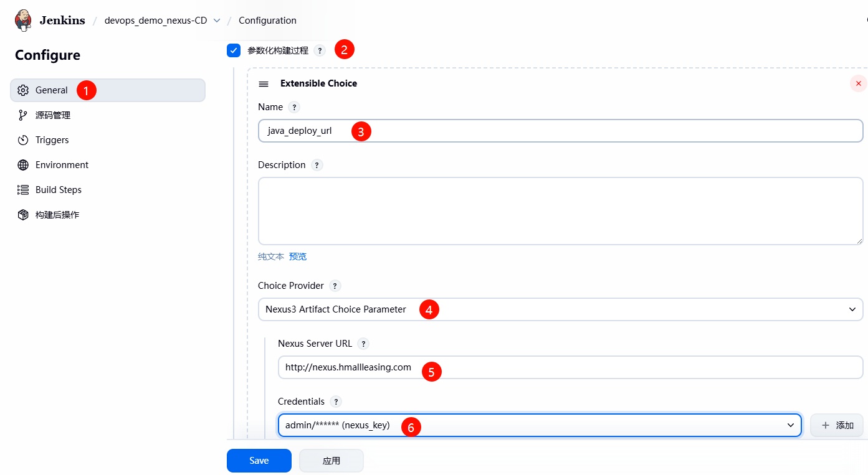
Task: Click the 预览 preview link
Action: coord(298,256)
